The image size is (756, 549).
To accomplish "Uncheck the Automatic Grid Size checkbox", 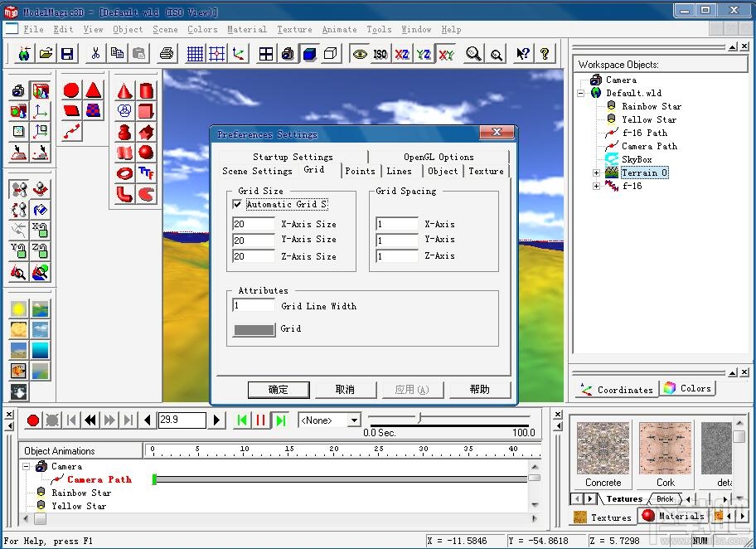I will pos(238,204).
